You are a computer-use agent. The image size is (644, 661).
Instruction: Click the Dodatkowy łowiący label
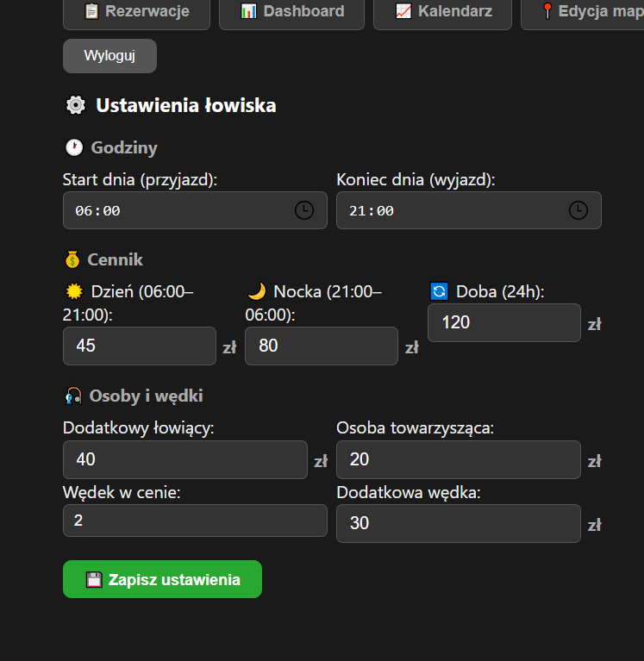[x=139, y=427]
